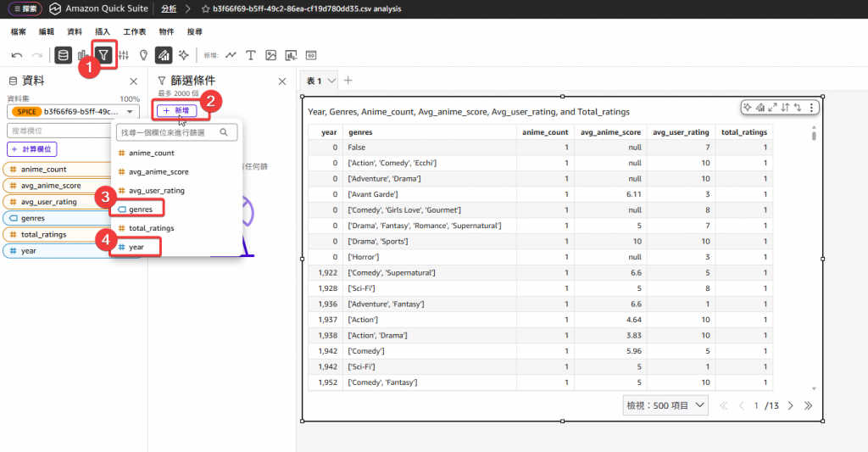Click the filter field search box
Viewport: 868px width, 452px height.
click(176, 132)
